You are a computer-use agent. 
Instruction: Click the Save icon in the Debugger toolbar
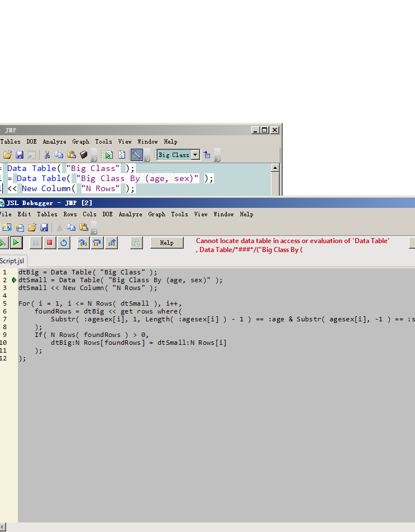[x=44, y=227]
